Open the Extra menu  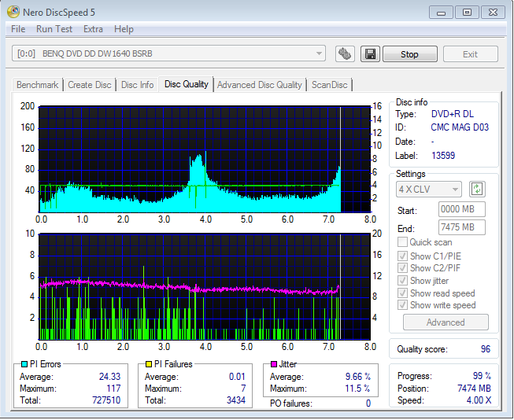click(x=93, y=29)
